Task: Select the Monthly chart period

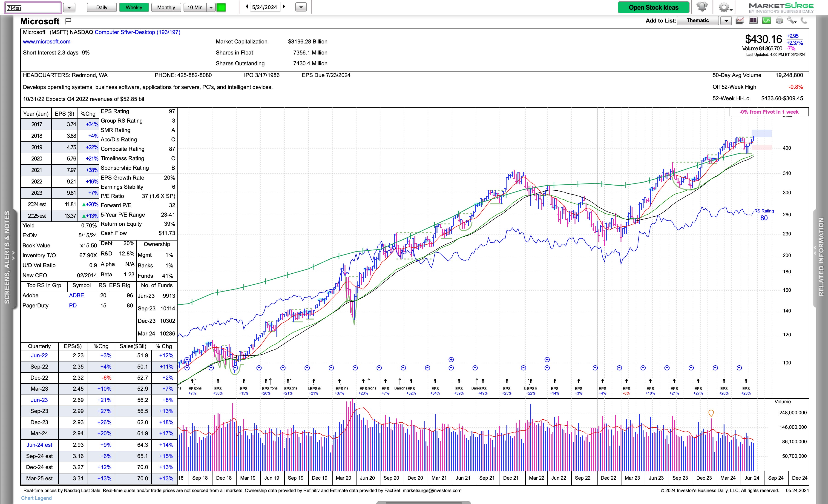Action: coord(166,7)
